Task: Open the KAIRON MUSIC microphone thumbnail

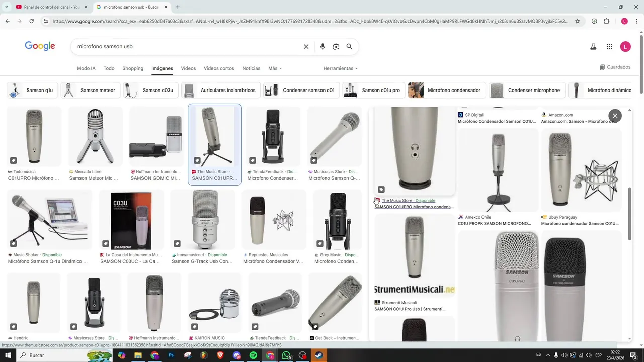Action: tap(215, 303)
